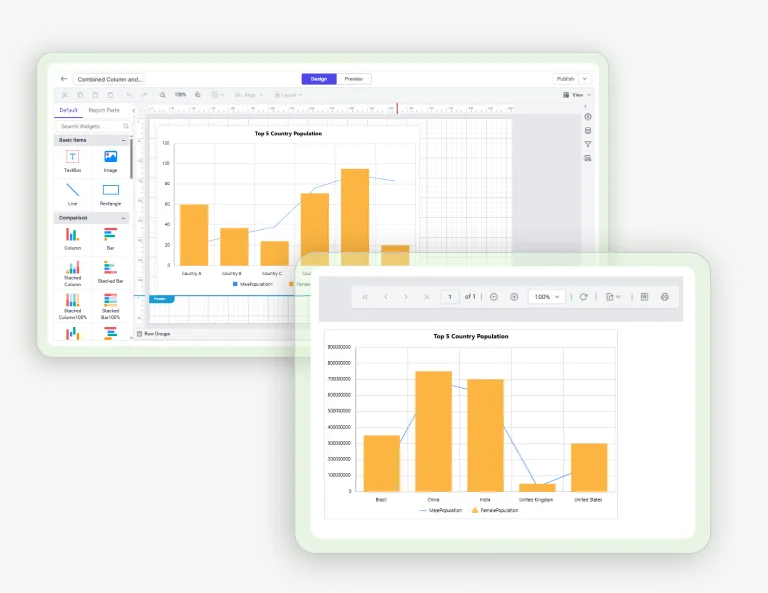Open the Layout dropdown
The image size is (768, 593).
[x=288, y=95]
